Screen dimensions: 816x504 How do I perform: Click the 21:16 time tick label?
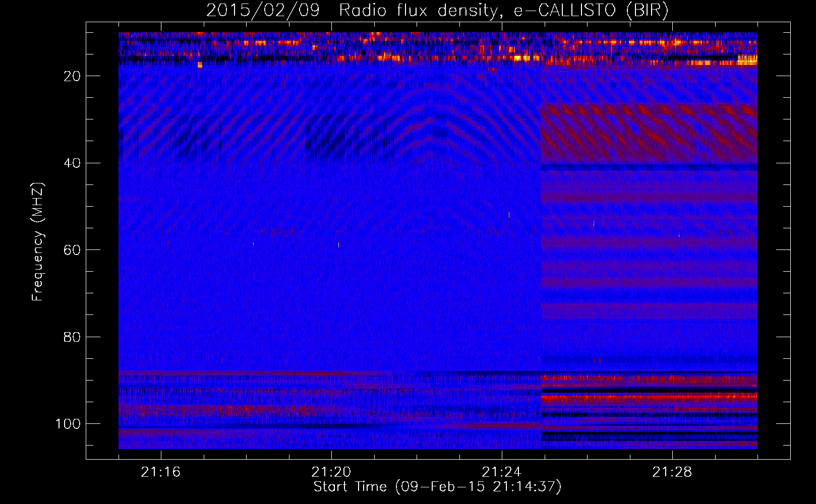[160, 472]
